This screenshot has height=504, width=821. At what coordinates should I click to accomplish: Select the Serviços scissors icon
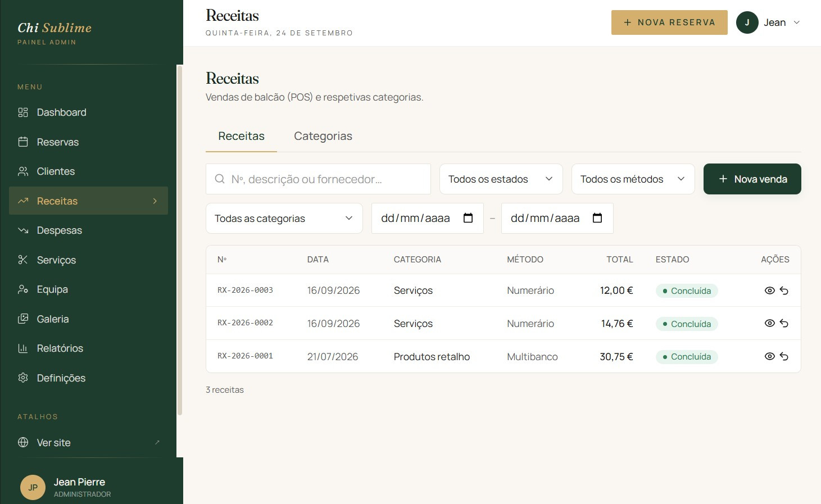[x=23, y=260]
